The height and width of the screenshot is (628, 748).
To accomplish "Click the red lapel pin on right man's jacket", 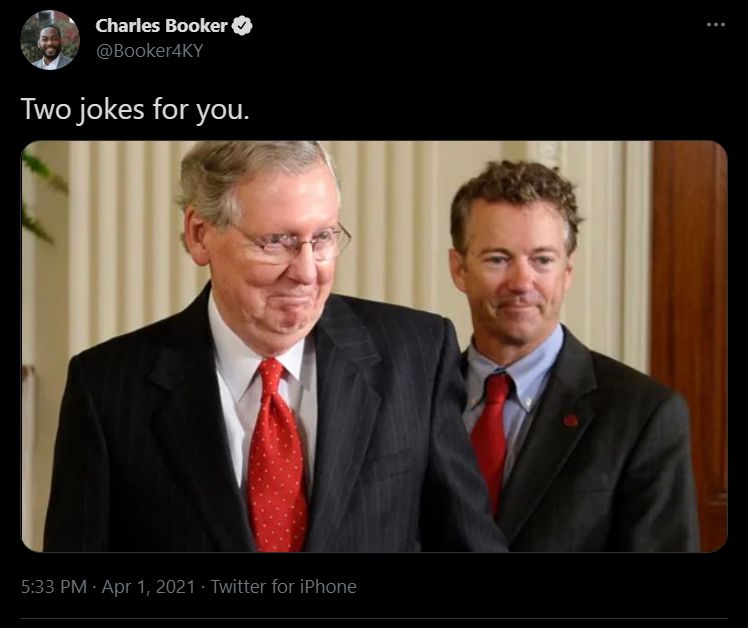I will click(x=570, y=420).
